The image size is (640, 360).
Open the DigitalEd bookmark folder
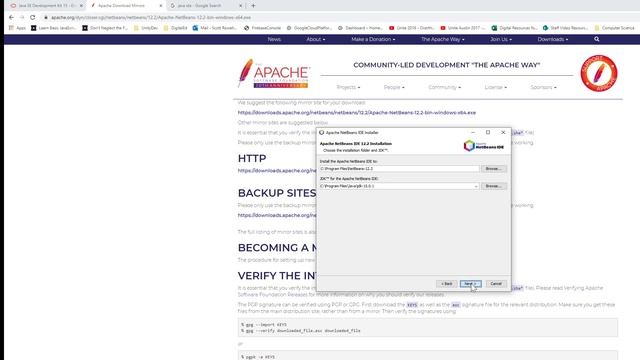tap(176, 28)
